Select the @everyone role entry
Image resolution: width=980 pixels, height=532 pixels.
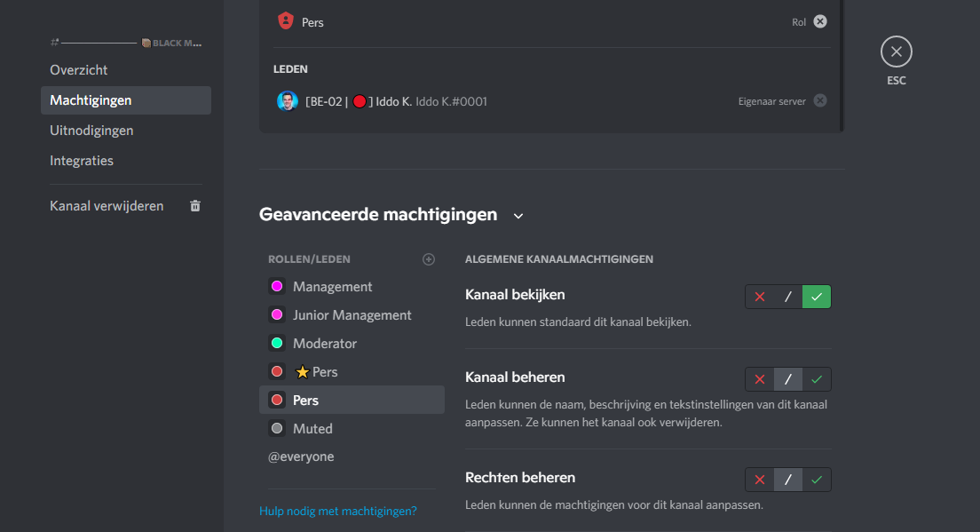pyautogui.click(x=301, y=457)
